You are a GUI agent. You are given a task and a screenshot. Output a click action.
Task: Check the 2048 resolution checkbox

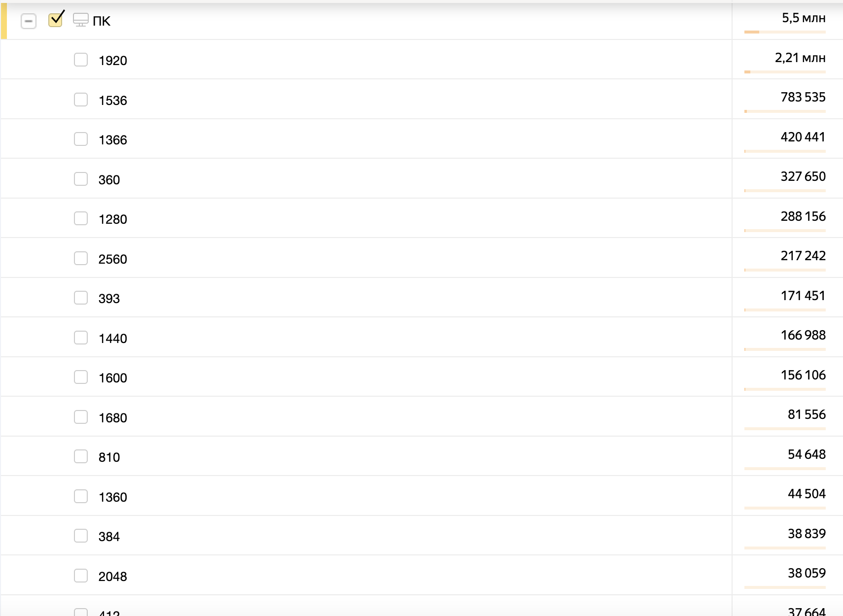[81, 576]
